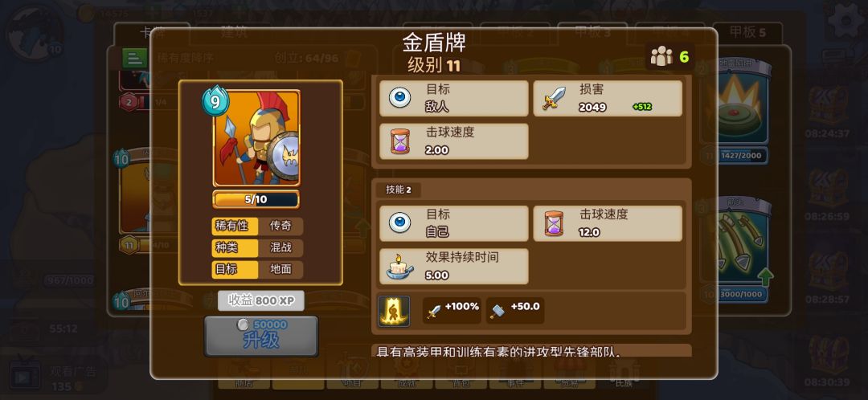Tap the golden shield warrior card portrait
Image resolution: width=868 pixels, height=400 pixels.
click(x=256, y=138)
